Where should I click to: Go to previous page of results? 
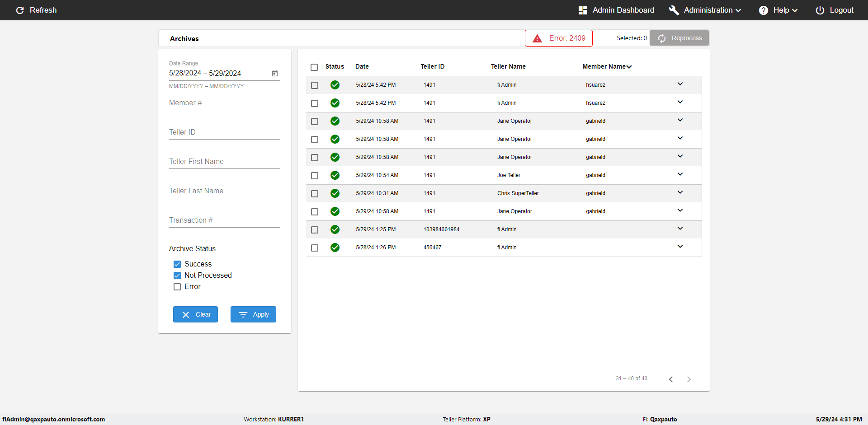click(x=671, y=379)
